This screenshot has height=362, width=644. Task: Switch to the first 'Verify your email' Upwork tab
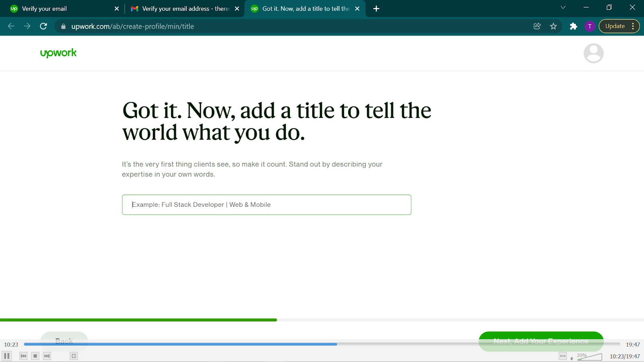coord(64,8)
